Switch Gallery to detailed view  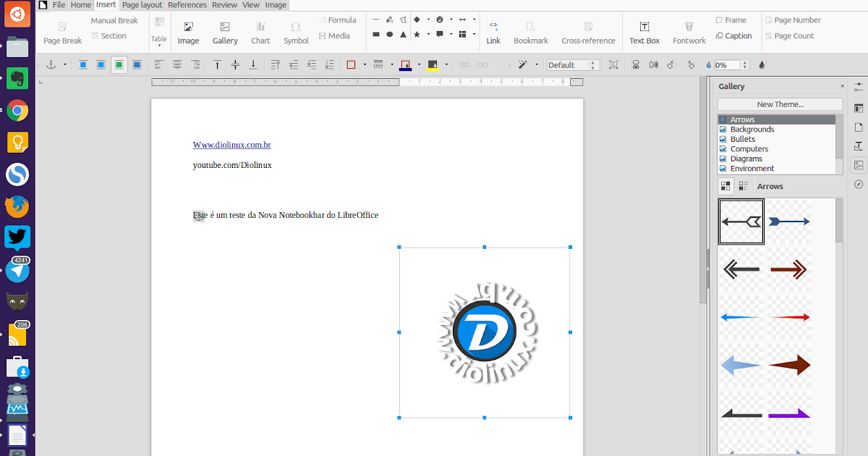[x=744, y=186]
